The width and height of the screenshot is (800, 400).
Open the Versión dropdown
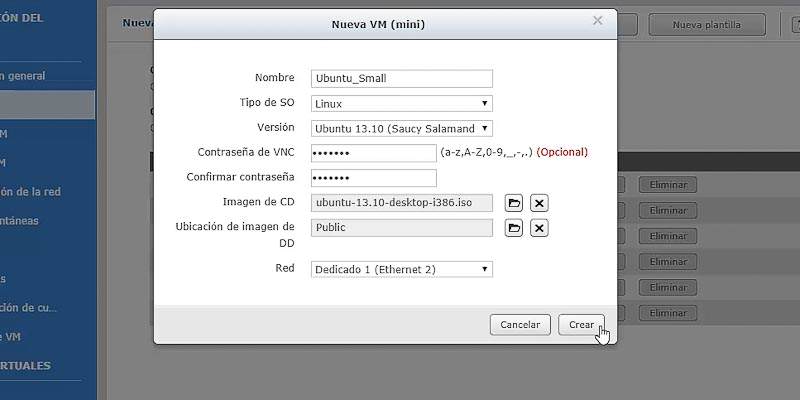402,129
